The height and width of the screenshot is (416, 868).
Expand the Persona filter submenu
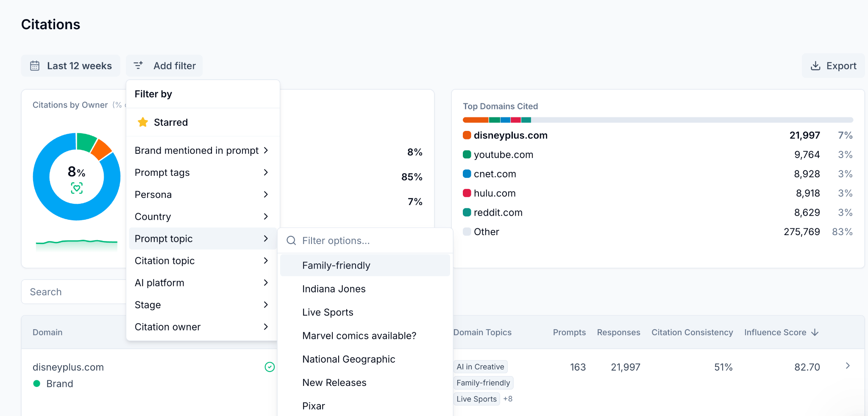click(203, 194)
